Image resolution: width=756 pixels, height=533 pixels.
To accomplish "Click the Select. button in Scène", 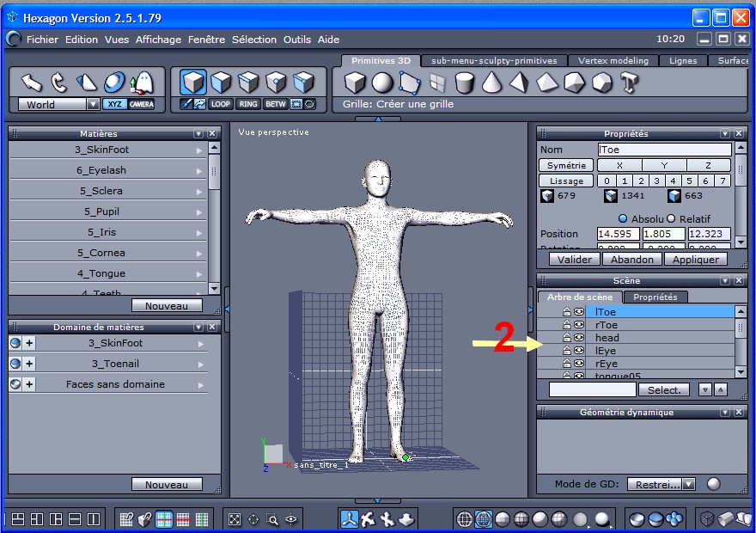I will pyautogui.click(x=664, y=389).
